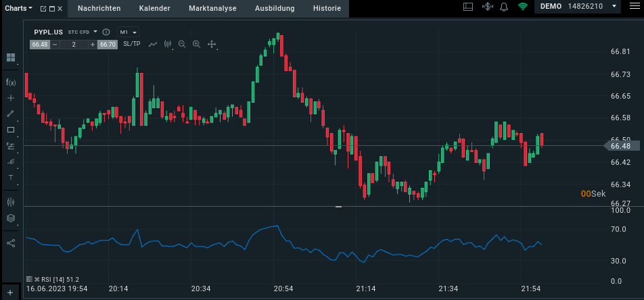Viewport: 644px width, 300px height.
Task: Click the 30.0 RSI level label
Action: [x=618, y=261]
